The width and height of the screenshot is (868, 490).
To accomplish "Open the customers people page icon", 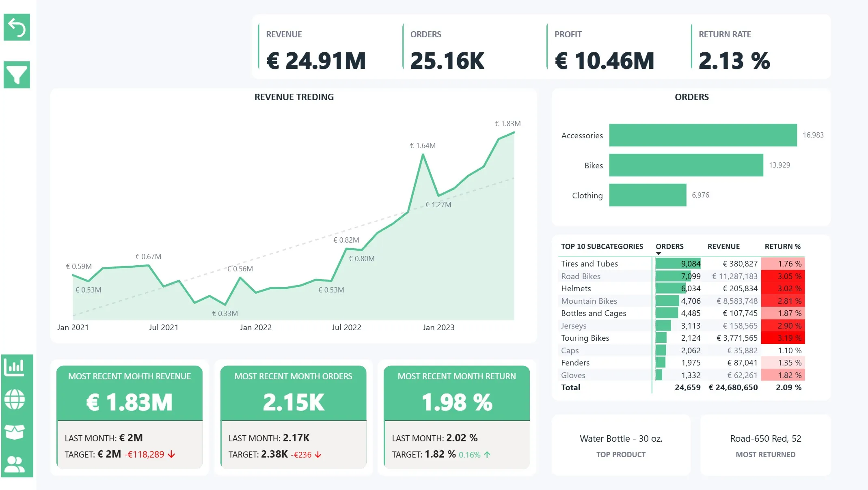I will (15, 464).
